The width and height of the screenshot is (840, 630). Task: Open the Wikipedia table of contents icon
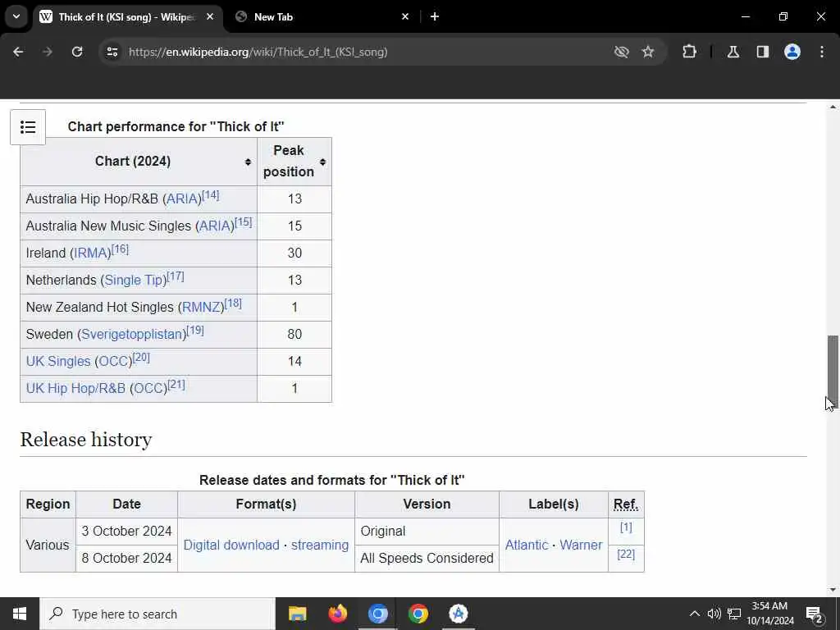[x=28, y=127]
